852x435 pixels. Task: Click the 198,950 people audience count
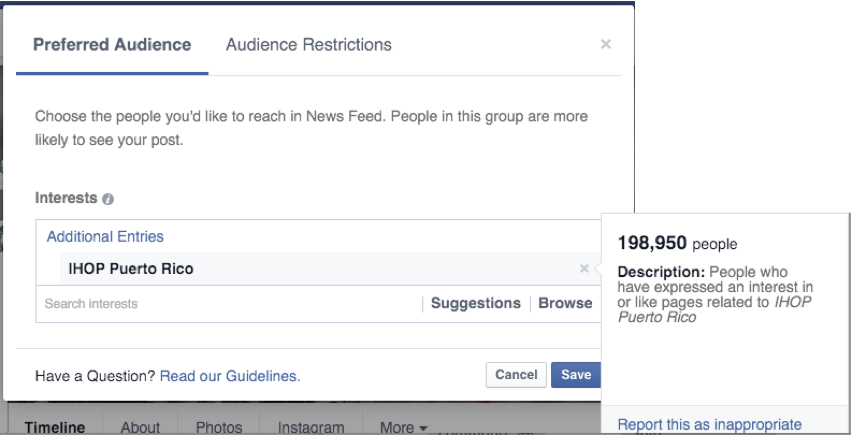pyautogui.click(x=677, y=243)
